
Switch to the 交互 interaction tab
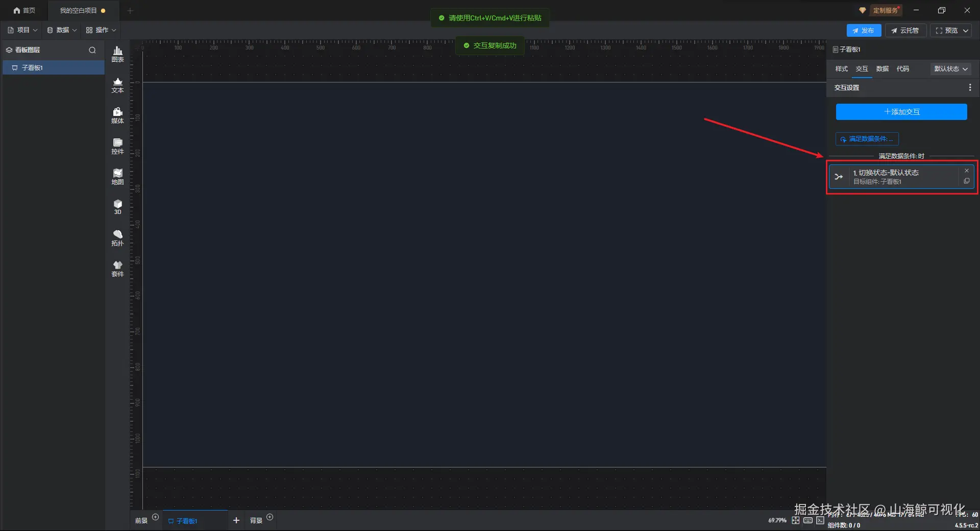[x=862, y=69]
